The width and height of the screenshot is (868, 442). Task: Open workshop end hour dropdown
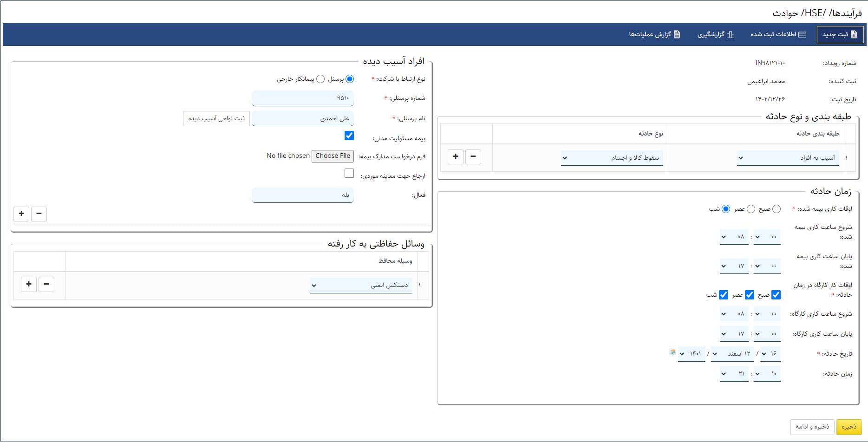tap(734, 334)
